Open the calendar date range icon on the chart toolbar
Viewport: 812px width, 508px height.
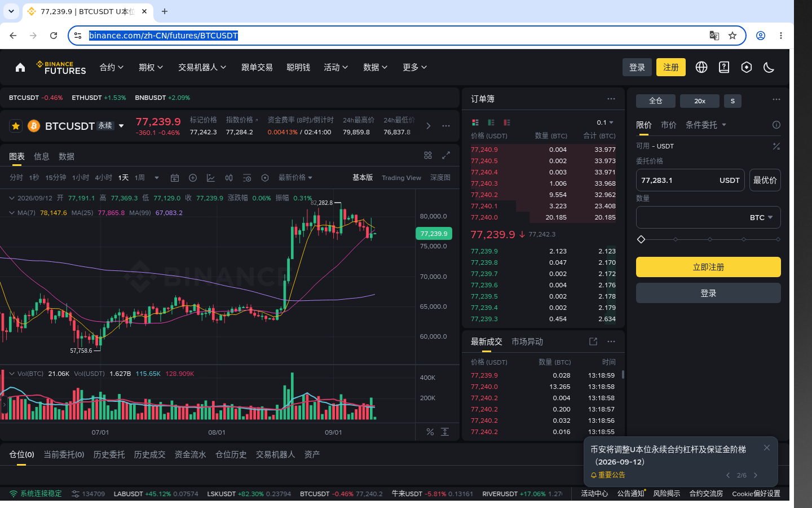point(175,178)
